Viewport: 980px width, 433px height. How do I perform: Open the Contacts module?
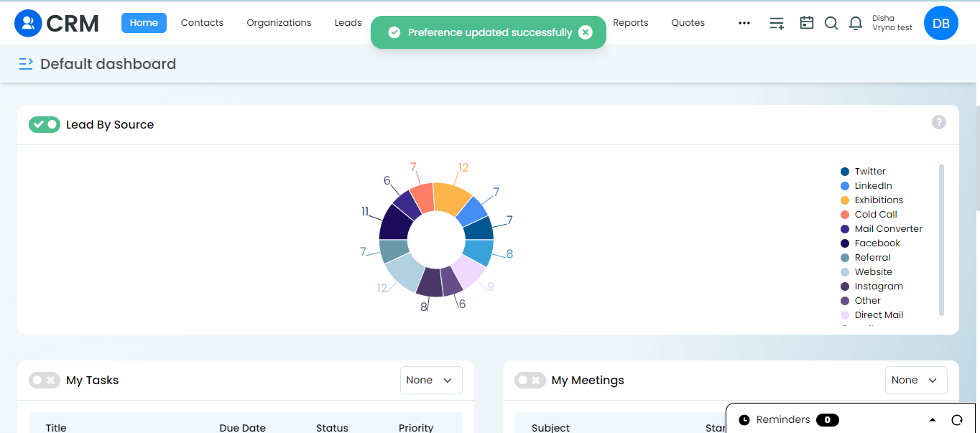202,23
